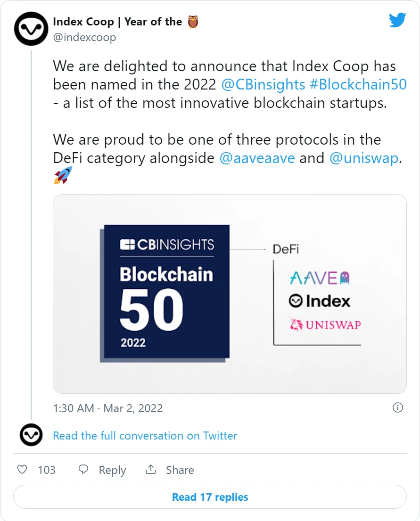Open the #Blockchain50 hashtag

(x=358, y=84)
